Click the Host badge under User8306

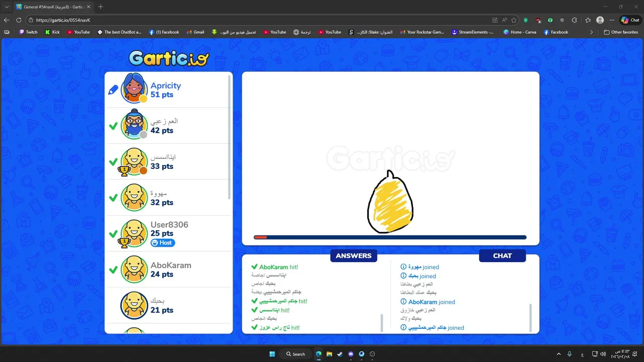click(163, 243)
